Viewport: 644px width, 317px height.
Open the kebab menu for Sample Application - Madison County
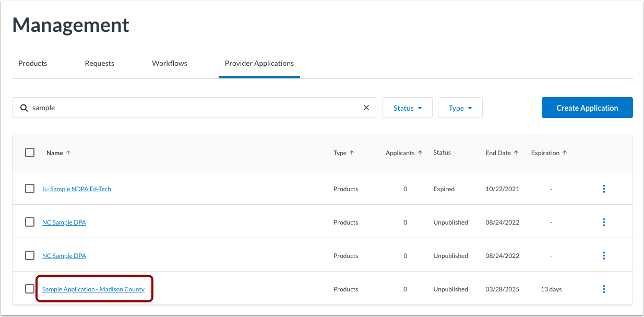click(604, 289)
